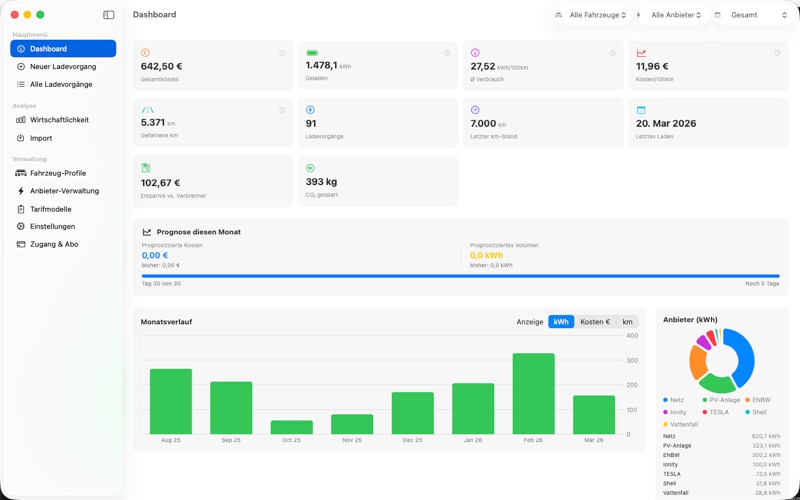Open Zugang & Abo
The image size is (800, 500).
click(63, 244)
